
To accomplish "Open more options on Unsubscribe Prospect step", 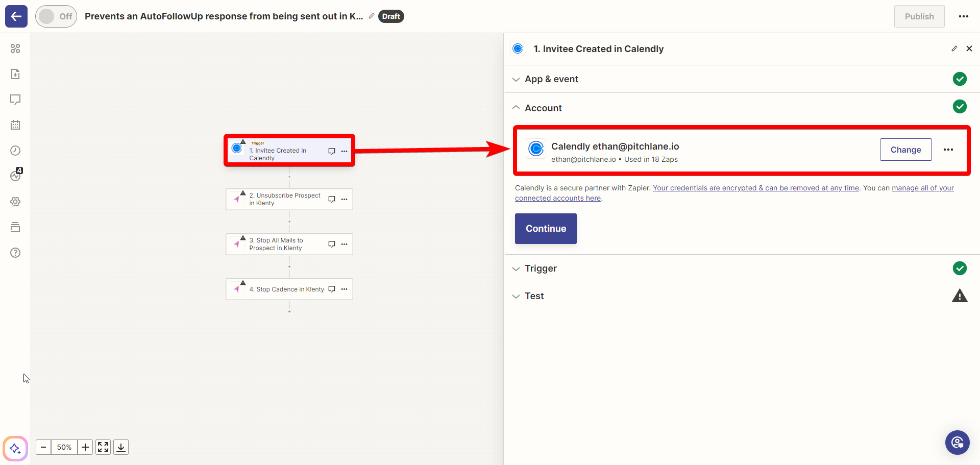I will (345, 199).
